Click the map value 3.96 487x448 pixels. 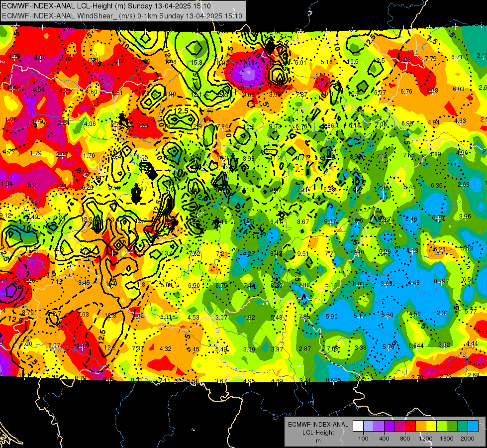465,216
